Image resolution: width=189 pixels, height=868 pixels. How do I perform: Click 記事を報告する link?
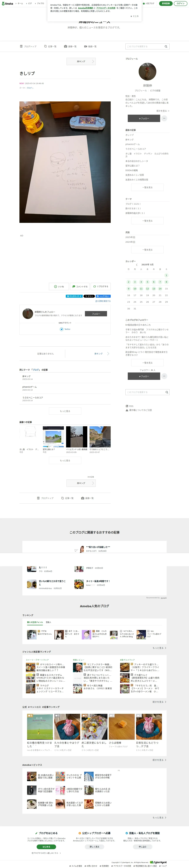(103, 301)
